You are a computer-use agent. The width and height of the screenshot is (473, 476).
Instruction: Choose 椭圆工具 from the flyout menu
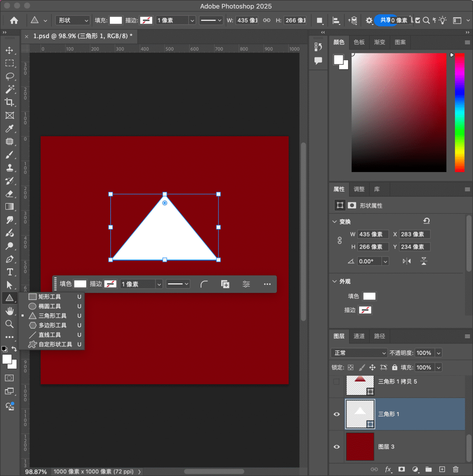click(x=49, y=306)
